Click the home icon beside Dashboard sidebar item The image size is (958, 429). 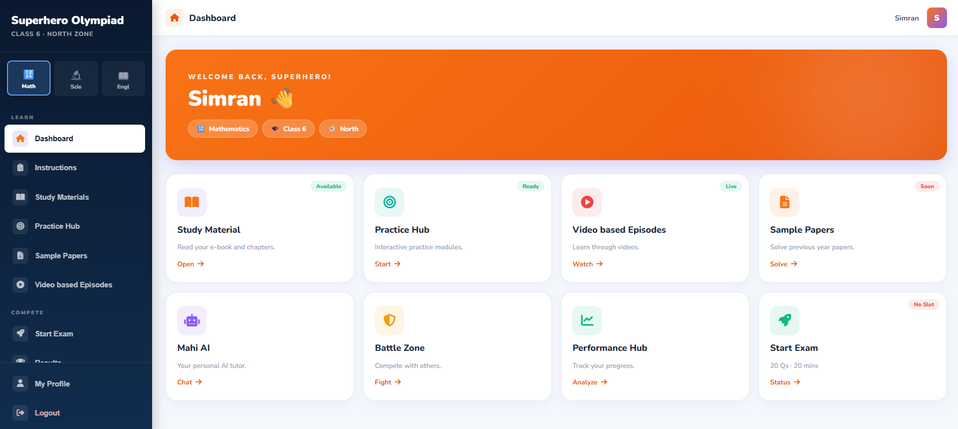[x=20, y=139]
